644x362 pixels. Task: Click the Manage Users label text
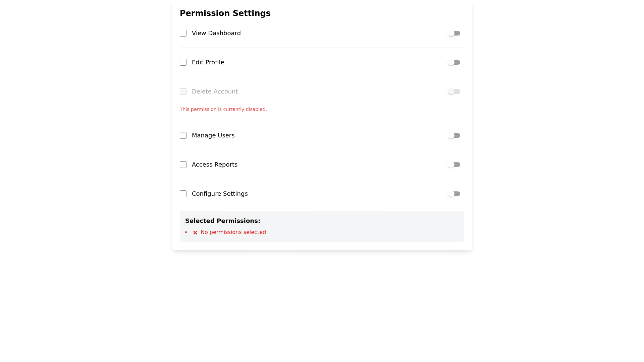[x=213, y=135]
